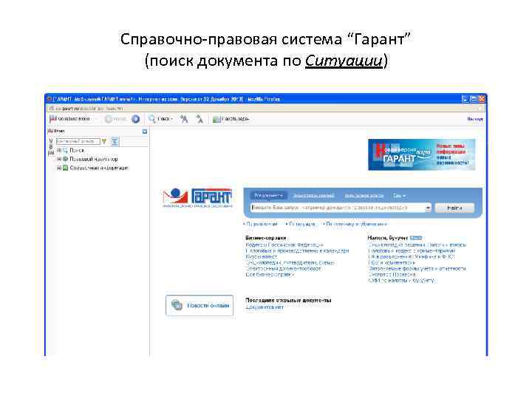
Task: Open СМИ по налогам и бухучету link
Action: point(401,281)
